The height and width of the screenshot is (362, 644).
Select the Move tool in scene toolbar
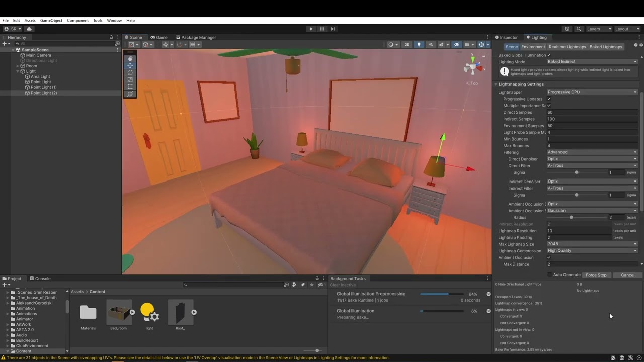pos(130,65)
